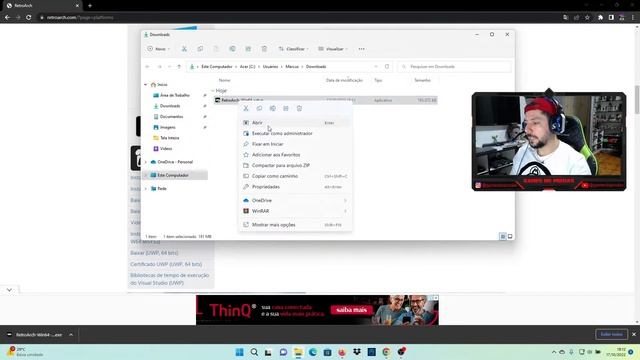Choose Copiar como caminho

(296, 176)
